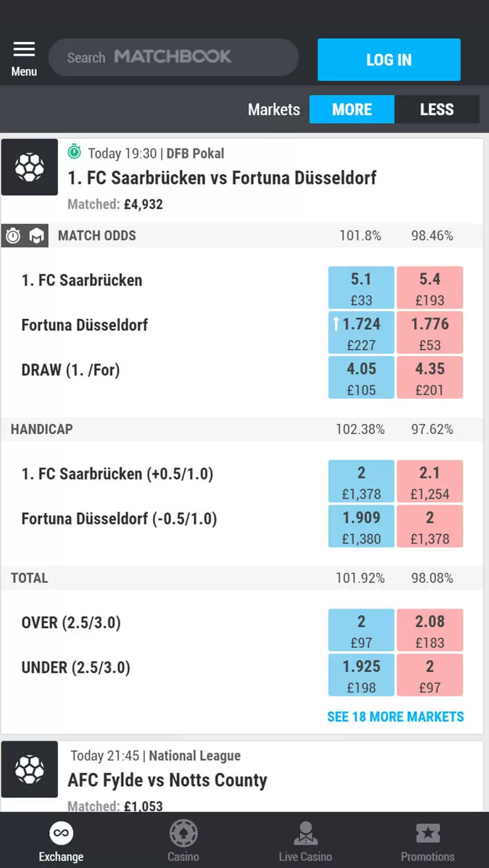Lay Fortuna Düsseldorf at 1.776
Viewport: 489px width, 868px height.
point(430,333)
